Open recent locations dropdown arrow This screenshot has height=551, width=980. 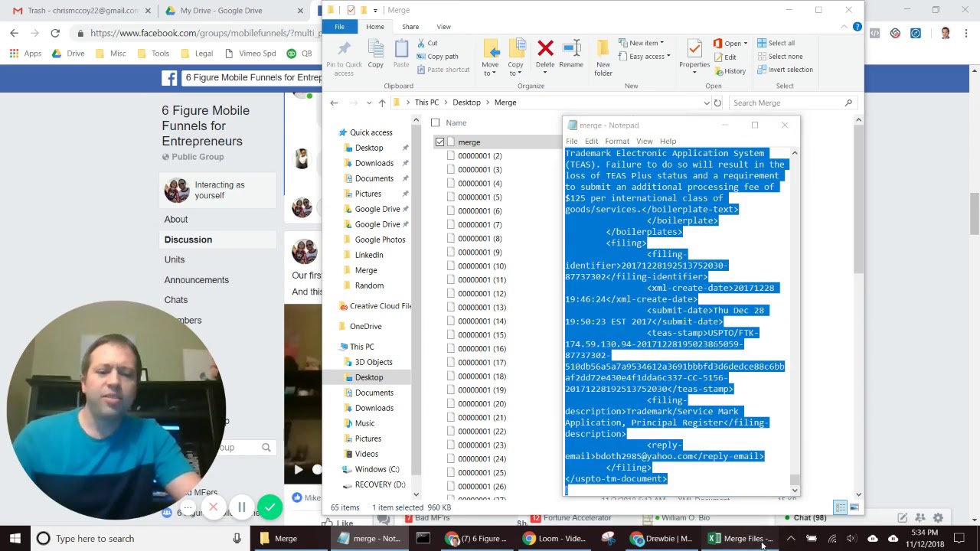pyautogui.click(x=368, y=103)
